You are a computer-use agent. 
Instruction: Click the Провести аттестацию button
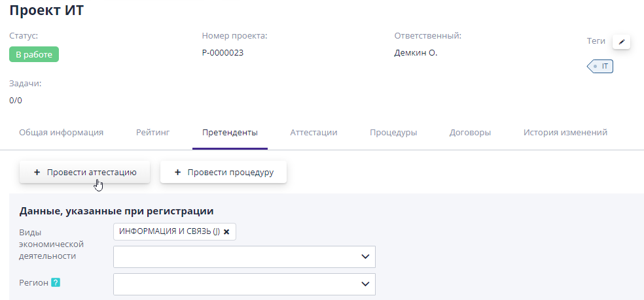click(84, 173)
